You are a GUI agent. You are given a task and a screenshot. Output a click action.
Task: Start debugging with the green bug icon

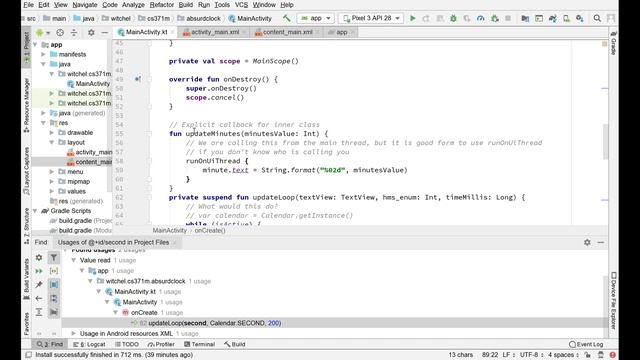453,18
